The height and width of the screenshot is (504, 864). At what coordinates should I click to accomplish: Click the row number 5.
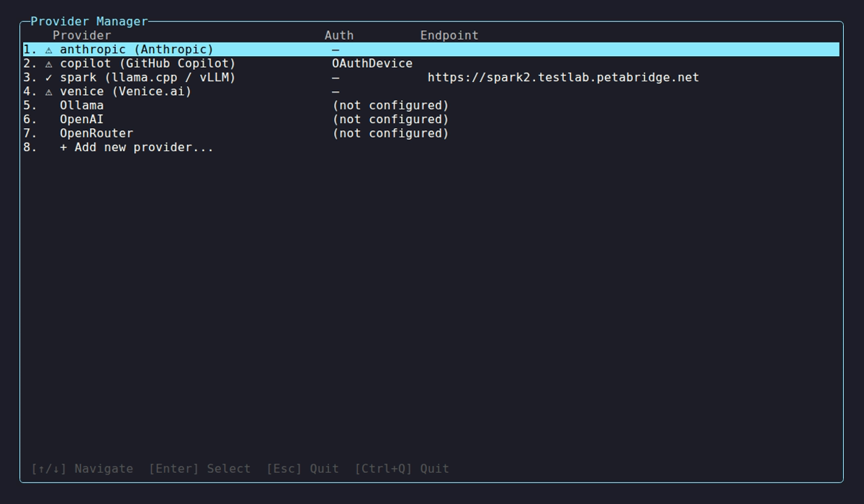pos(30,105)
